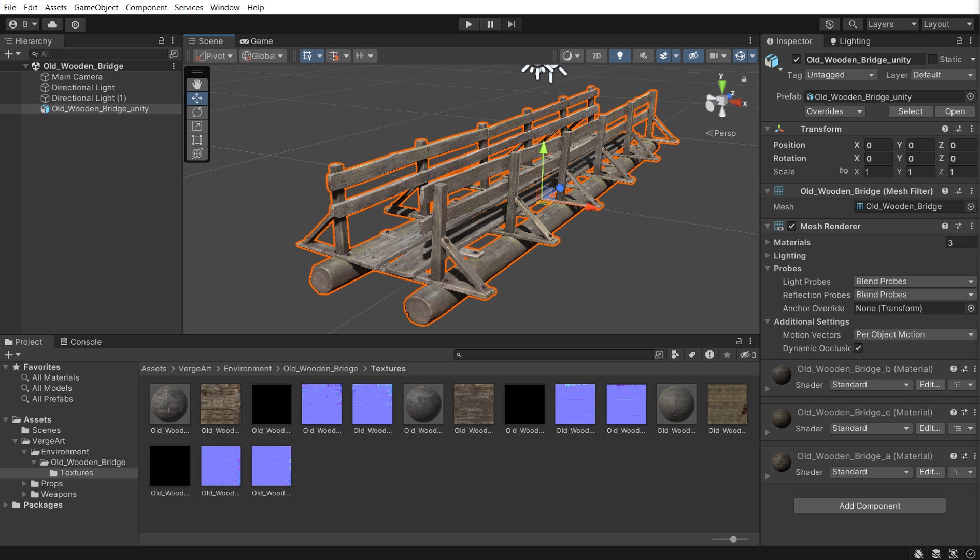Select the Move tool in scene toolbar
Image resolution: width=980 pixels, height=560 pixels.
coord(197,98)
